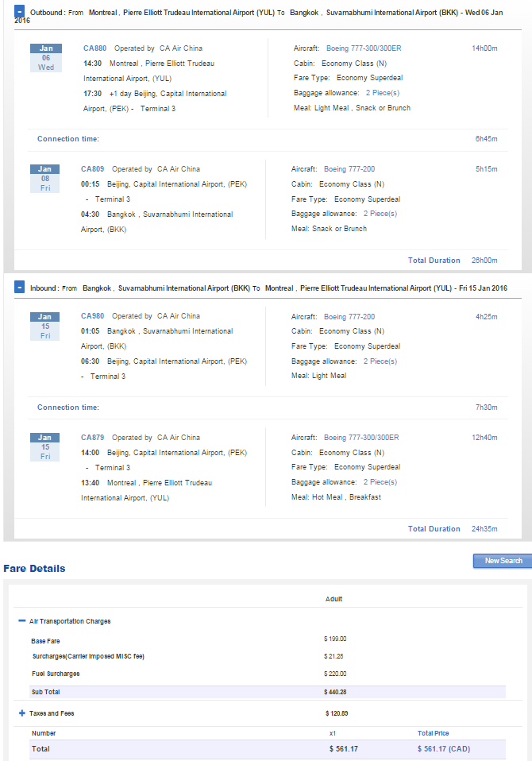Viewport: 532px width, 761px height.
Task: Click the New Search button
Action: (x=503, y=561)
